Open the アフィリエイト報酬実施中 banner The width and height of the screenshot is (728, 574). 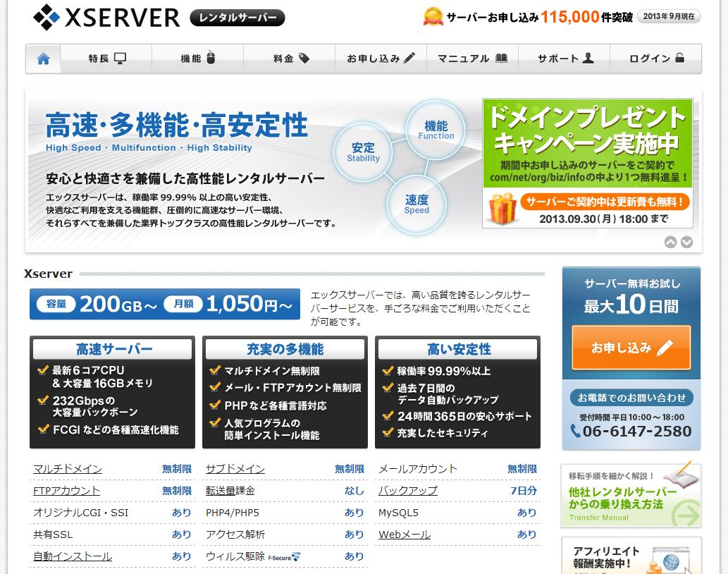pos(631,556)
